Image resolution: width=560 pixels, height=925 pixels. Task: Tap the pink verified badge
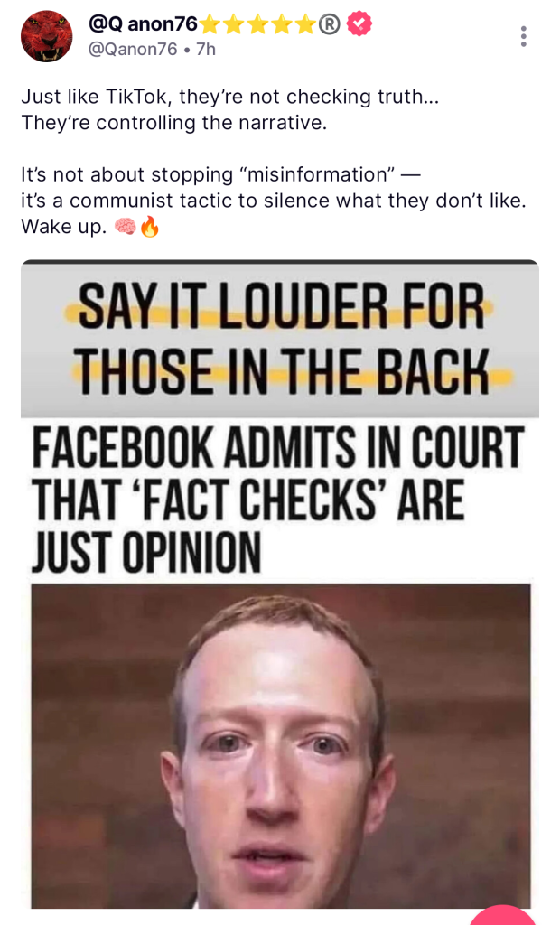pyautogui.click(x=359, y=24)
